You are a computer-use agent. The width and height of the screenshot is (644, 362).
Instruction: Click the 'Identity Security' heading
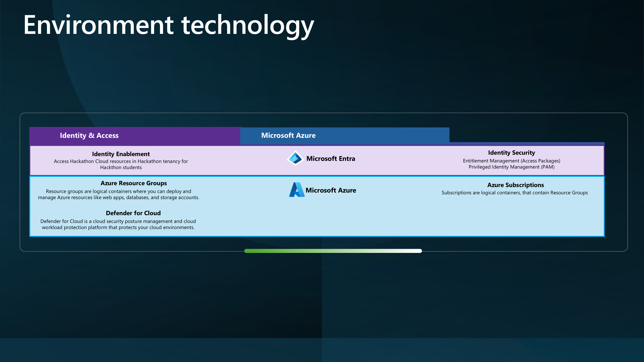511,153
